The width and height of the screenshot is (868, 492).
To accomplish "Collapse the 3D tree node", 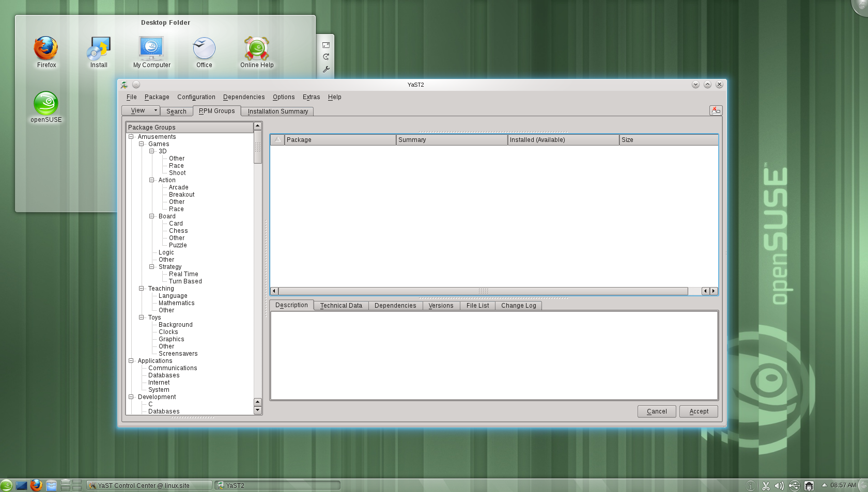I will click(152, 151).
